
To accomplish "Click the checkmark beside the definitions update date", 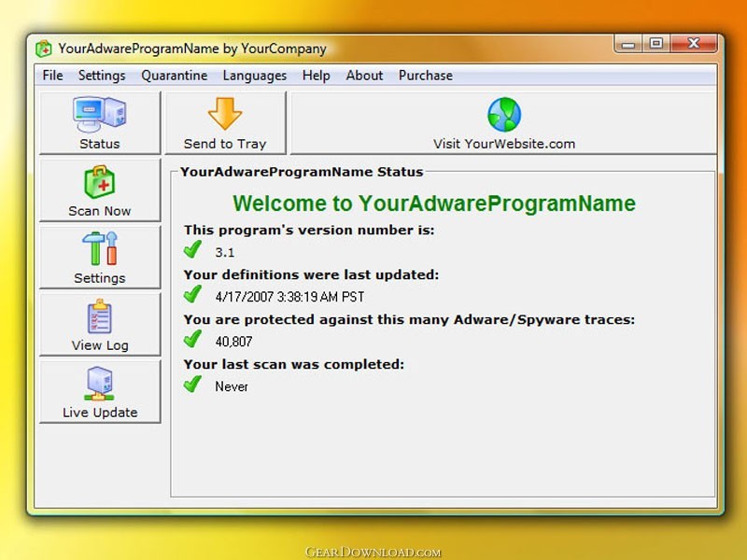I will coord(192,294).
